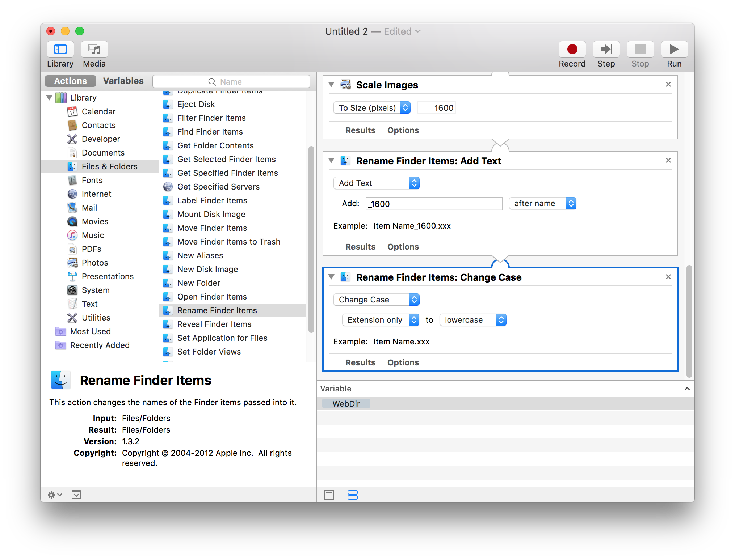
Task: Select the Mount Disk Image action
Action: [x=232, y=214]
